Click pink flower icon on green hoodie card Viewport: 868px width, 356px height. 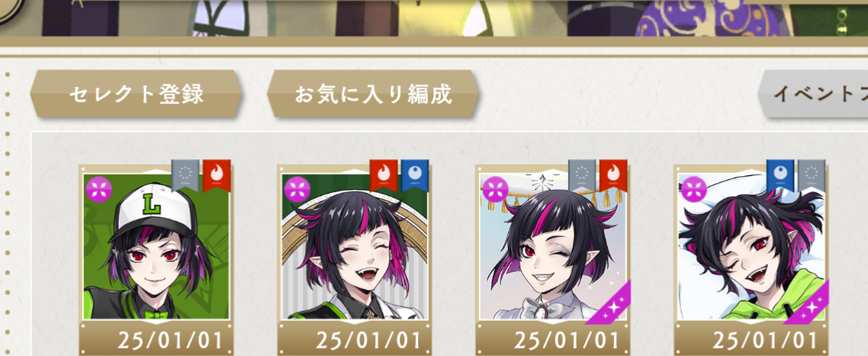[693, 189]
